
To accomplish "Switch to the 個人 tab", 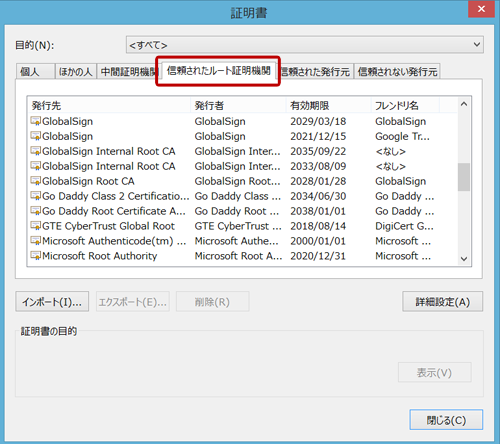I will [35, 72].
